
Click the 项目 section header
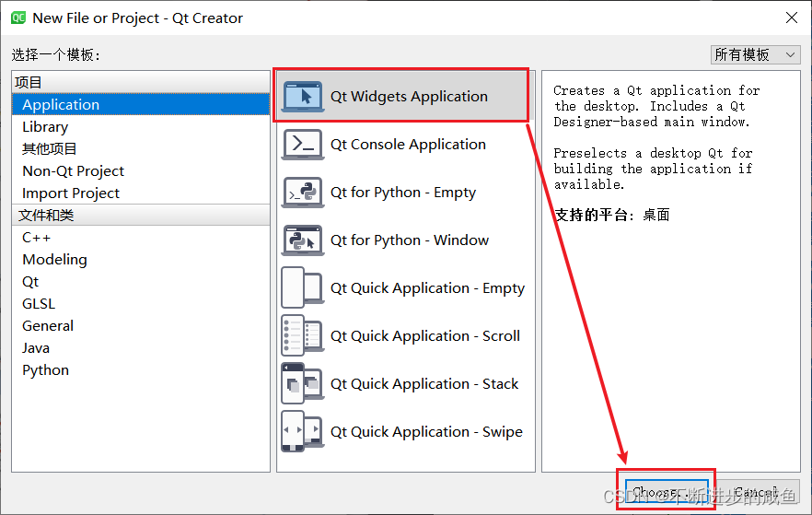tap(141, 82)
